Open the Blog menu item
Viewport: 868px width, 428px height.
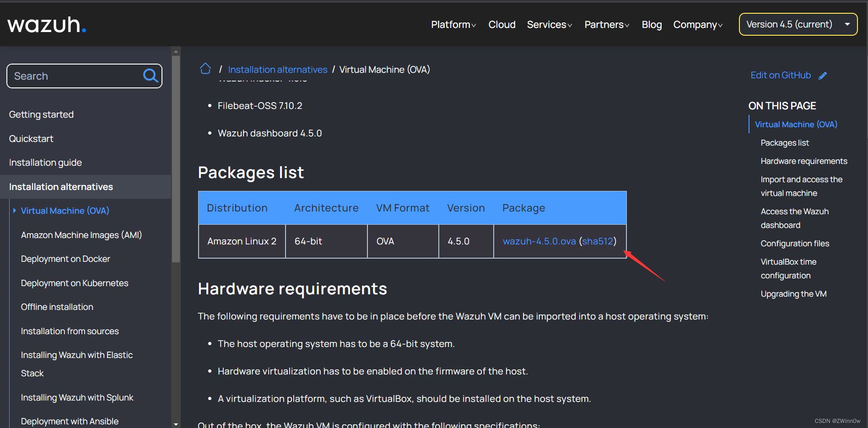tap(652, 25)
